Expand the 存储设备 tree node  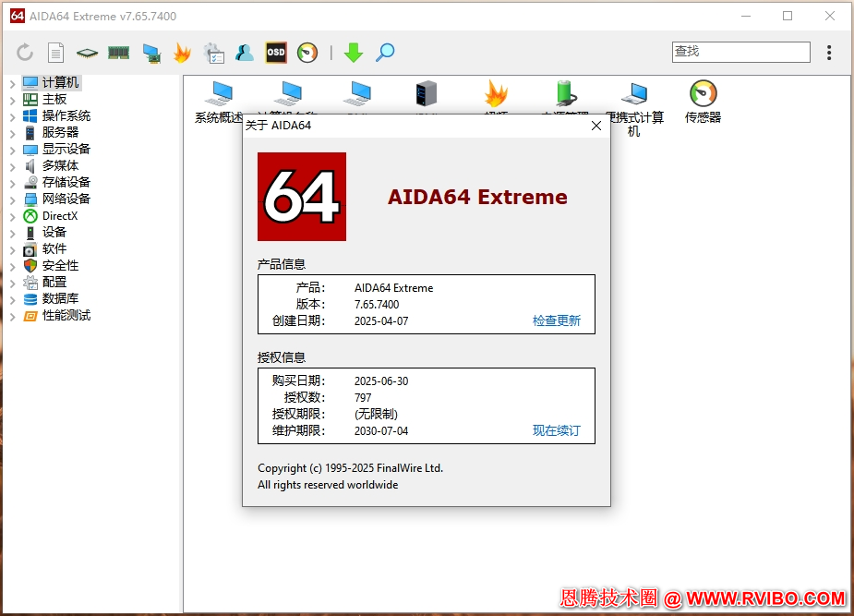pos(13,183)
